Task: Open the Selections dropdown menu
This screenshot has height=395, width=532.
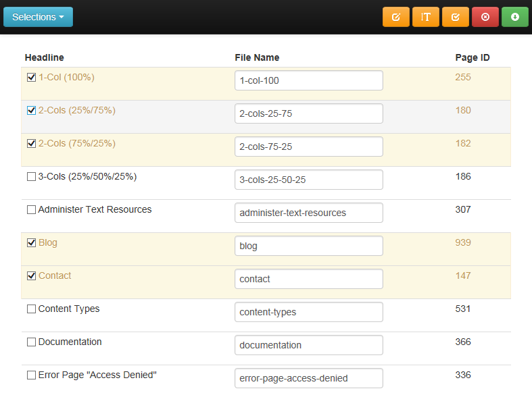Action: click(x=38, y=17)
